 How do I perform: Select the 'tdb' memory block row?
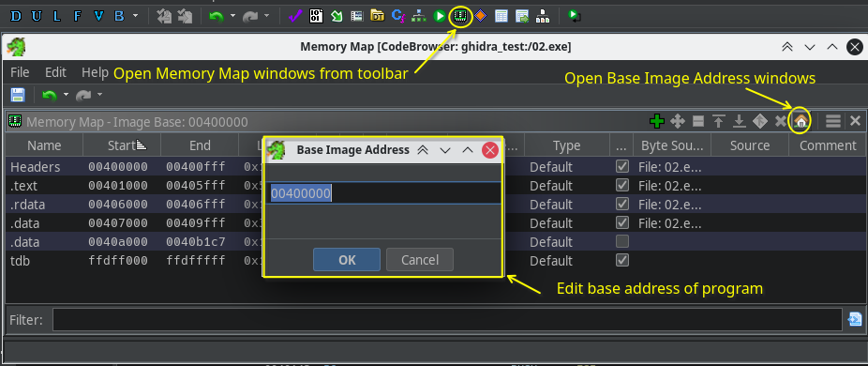436,260
